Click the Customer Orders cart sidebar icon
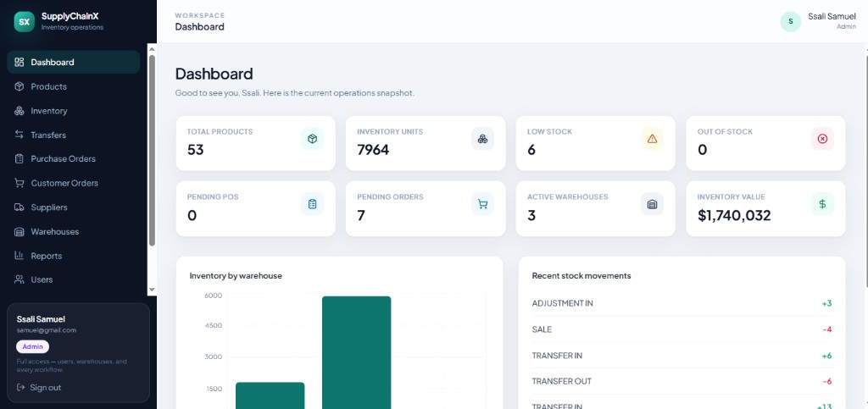The image size is (868, 409). click(x=19, y=183)
